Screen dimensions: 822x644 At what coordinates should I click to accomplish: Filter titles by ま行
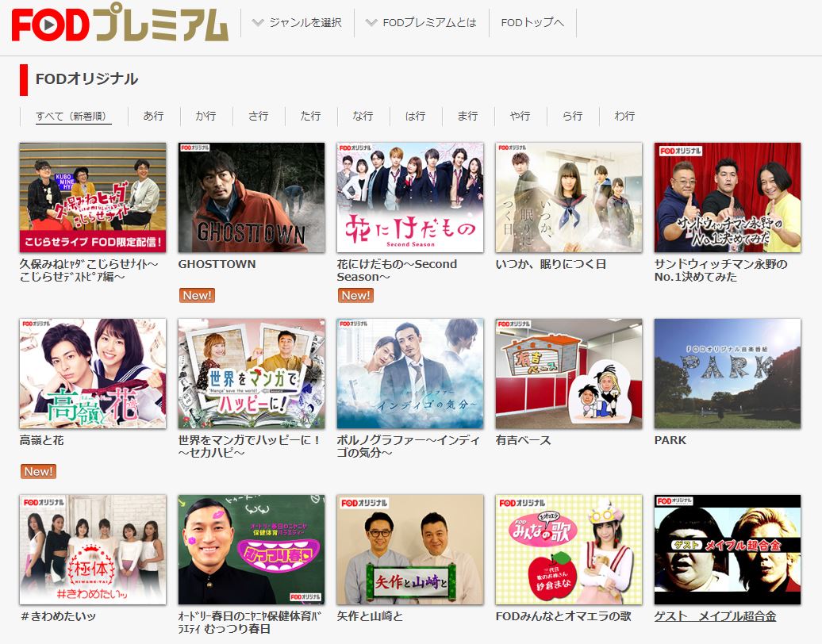pos(468,117)
